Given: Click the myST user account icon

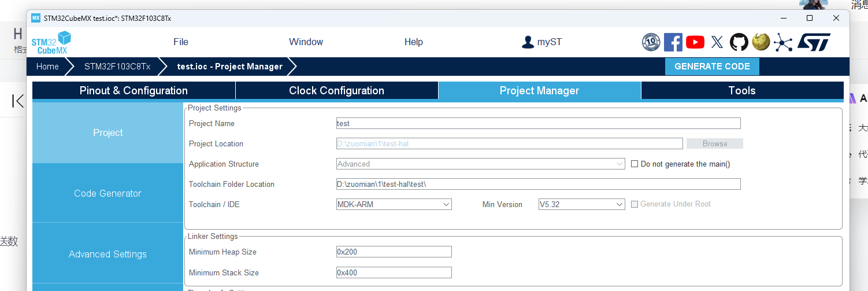Looking at the screenshot, I should click(x=528, y=42).
